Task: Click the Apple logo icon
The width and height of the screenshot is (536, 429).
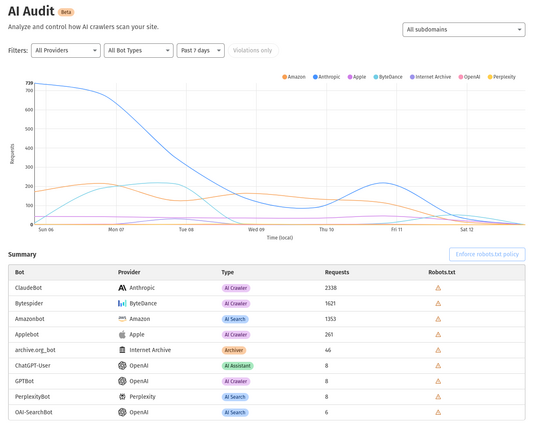Action: (122, 335)
